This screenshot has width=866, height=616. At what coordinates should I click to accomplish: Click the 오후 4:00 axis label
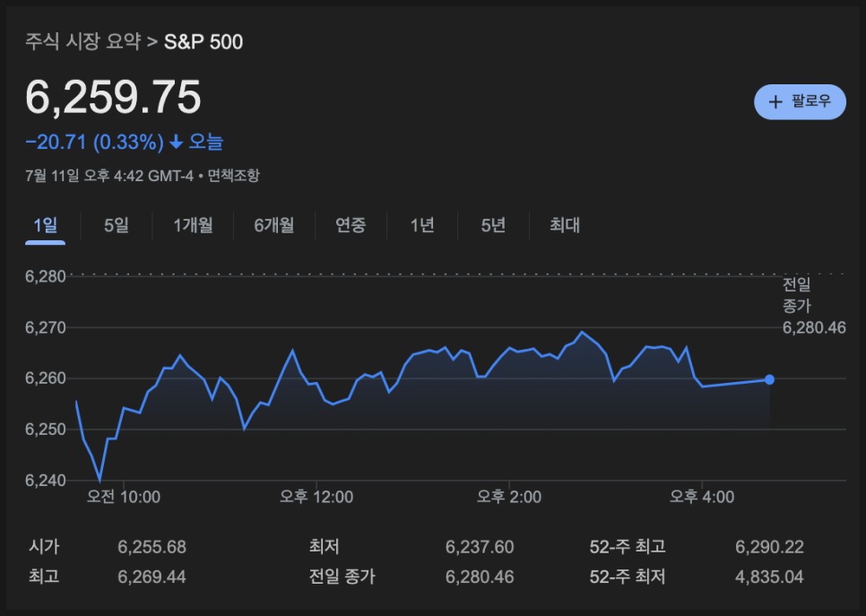pos(701,497)
